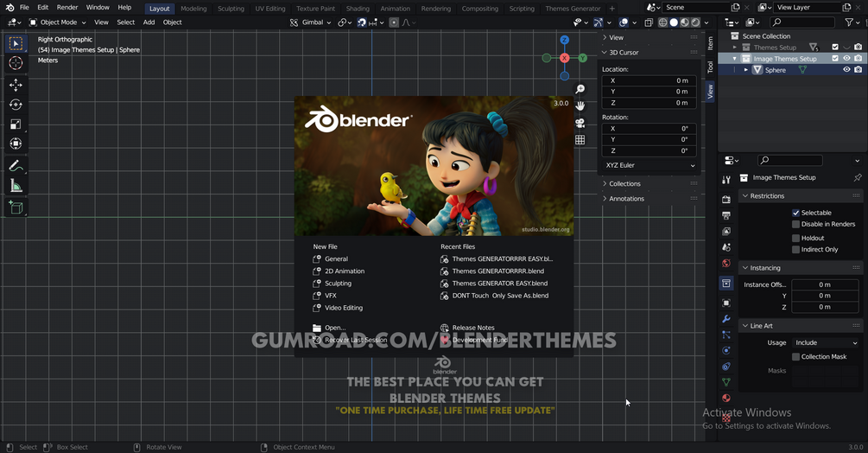This screenshot has width=868, height=453.
Task: Open the Material properties tab icon
Action: tap(726, 399)
